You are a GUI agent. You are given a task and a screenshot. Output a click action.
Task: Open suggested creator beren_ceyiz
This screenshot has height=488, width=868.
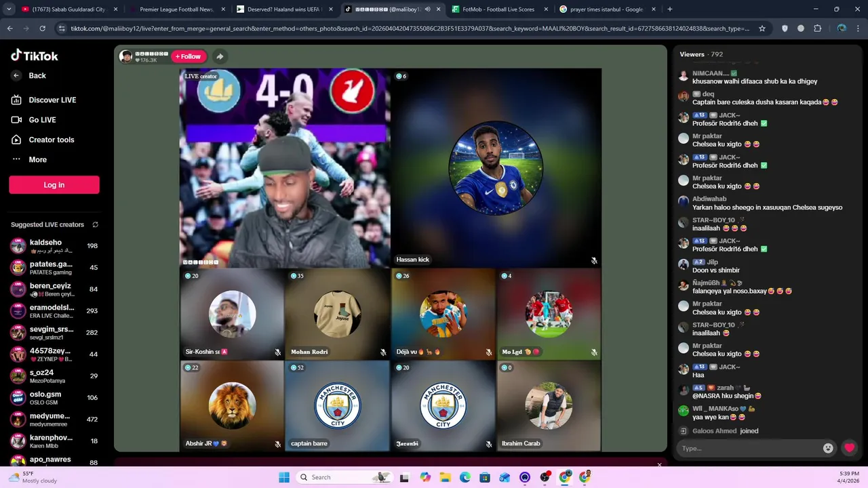point(54,289)
